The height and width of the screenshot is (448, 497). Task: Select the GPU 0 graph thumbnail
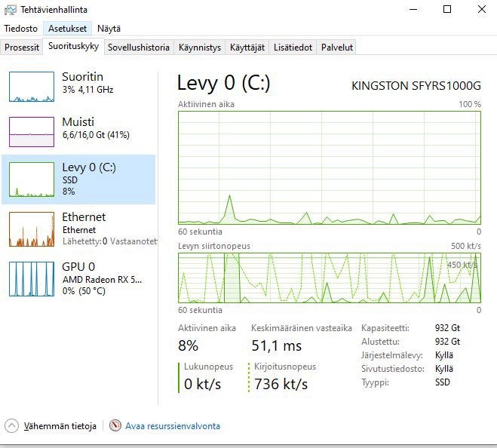point(32,278)
